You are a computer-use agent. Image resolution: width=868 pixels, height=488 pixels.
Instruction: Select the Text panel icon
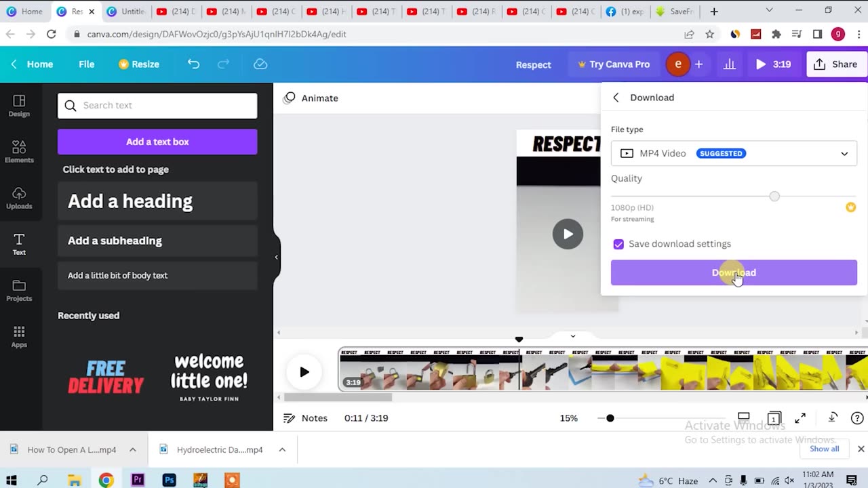[19, 244]
